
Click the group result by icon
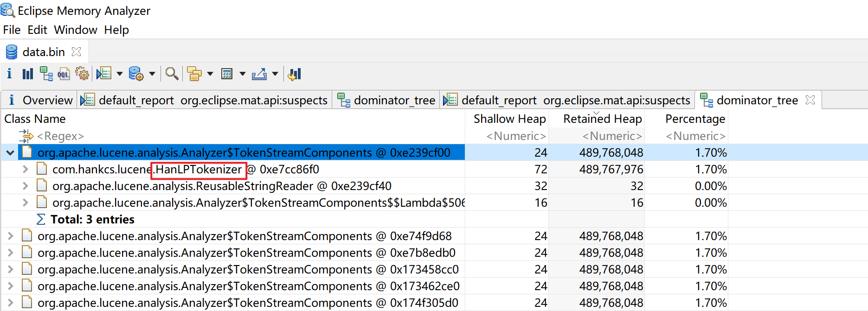(x=194, y=74)
